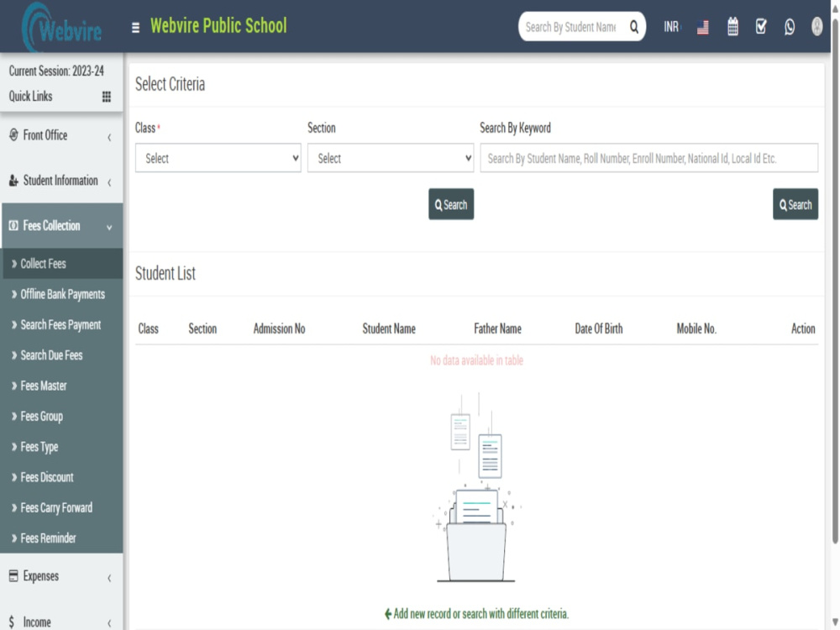This screenshot has height=630, width=840.
Task: Switch currency via INR selector
Action: (x=672, y=27)
